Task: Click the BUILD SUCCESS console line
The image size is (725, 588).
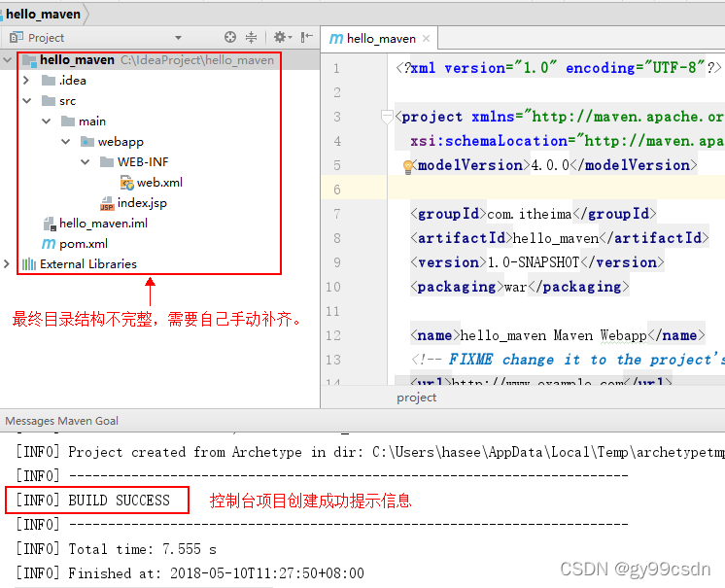Action: [x=93, y=501]
